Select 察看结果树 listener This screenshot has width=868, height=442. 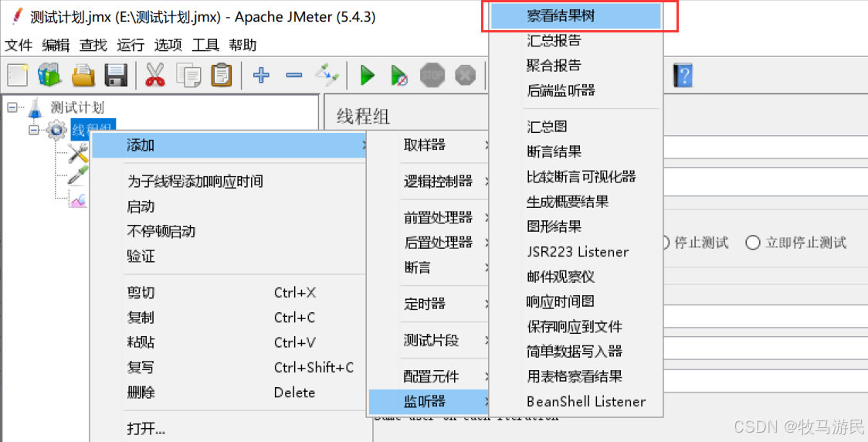pyautogui.click(x=576, y=16)
